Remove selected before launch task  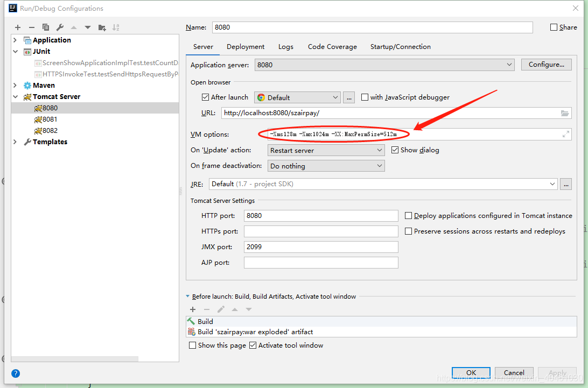[207, 309]
